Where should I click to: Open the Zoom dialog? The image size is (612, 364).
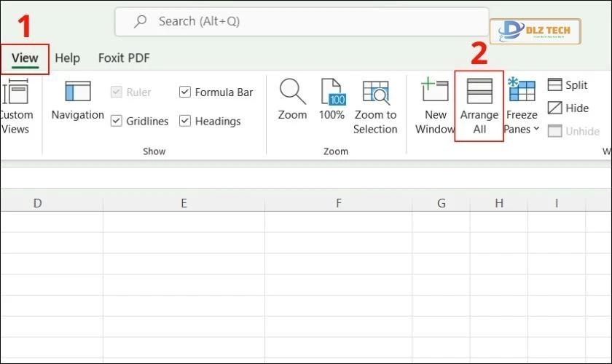point(292,100)
